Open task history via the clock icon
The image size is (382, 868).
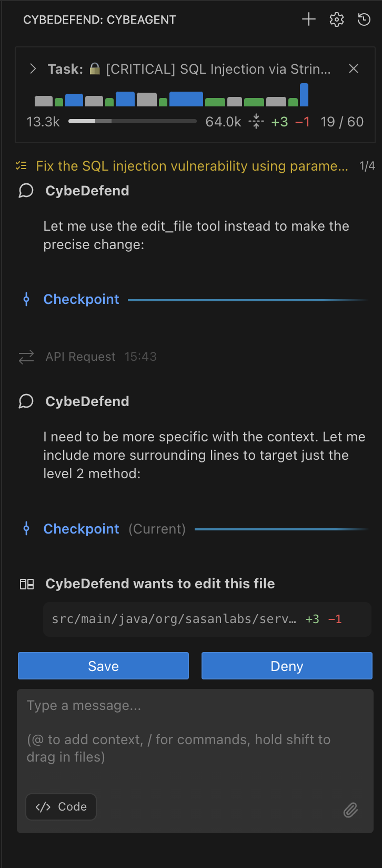pos(364,19)
